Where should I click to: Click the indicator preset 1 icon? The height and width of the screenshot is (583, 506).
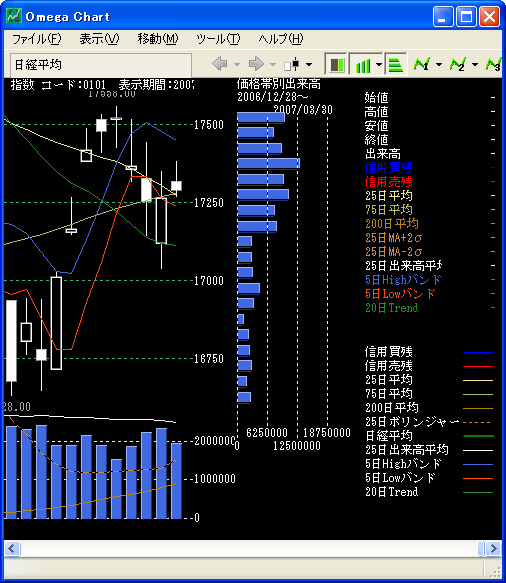[x=422, y=65]
